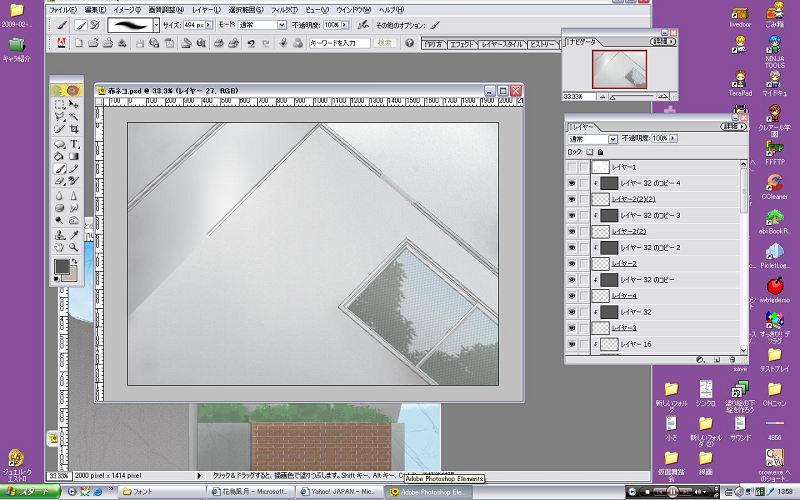Open the フィルタ(T) menu

[x=284, y=10]
